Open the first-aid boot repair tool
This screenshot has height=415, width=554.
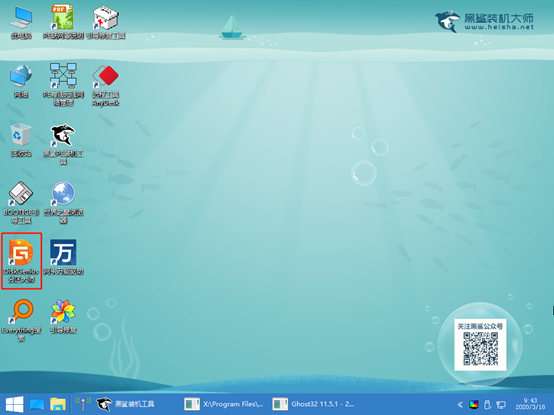(x=106, y=21)
